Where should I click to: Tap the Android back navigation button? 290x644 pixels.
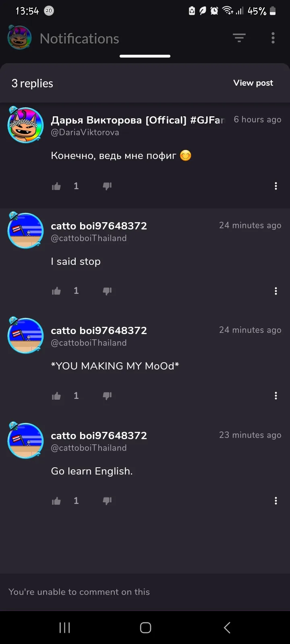coord(227,627)
